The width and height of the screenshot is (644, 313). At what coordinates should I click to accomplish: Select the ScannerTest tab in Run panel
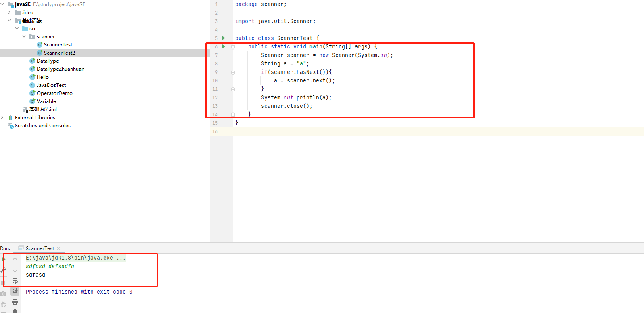[x=40, y=248]
